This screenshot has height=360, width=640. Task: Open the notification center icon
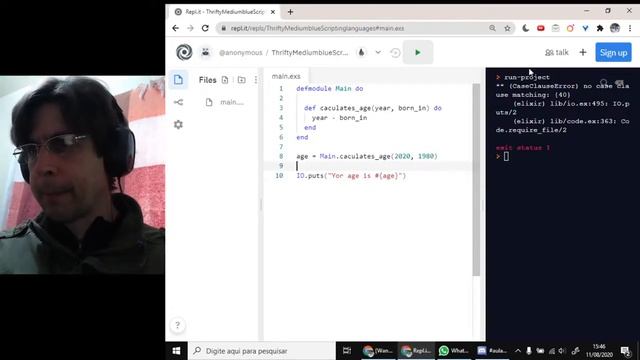[625, 351]
